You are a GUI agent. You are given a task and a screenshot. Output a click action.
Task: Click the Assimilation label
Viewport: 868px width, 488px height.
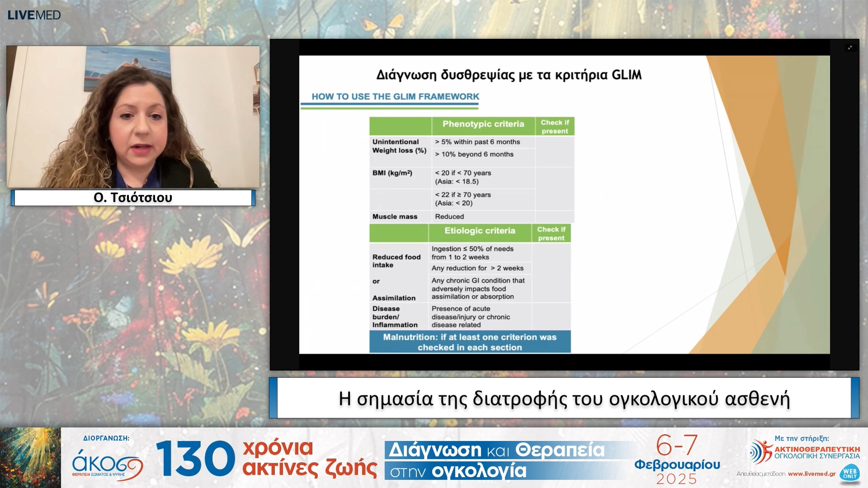click(x=394, y=298)
